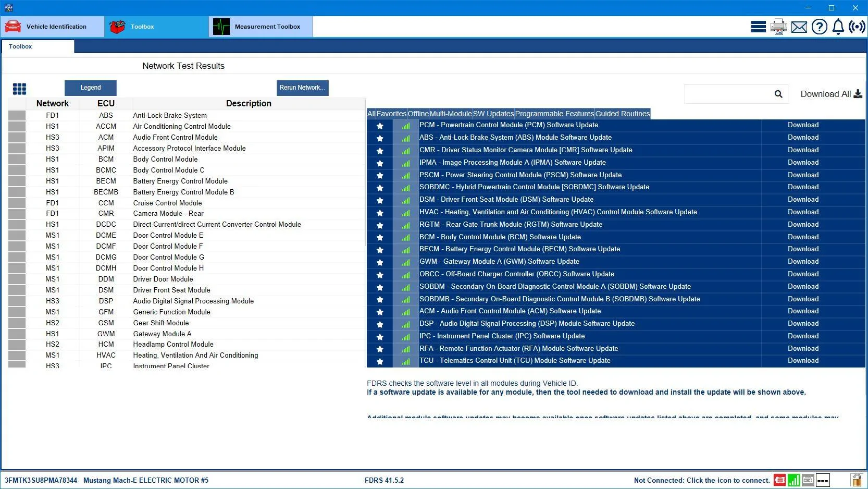
Task: Favorite star for ABS Module Software Update
Action: click(x=380, y=138)
